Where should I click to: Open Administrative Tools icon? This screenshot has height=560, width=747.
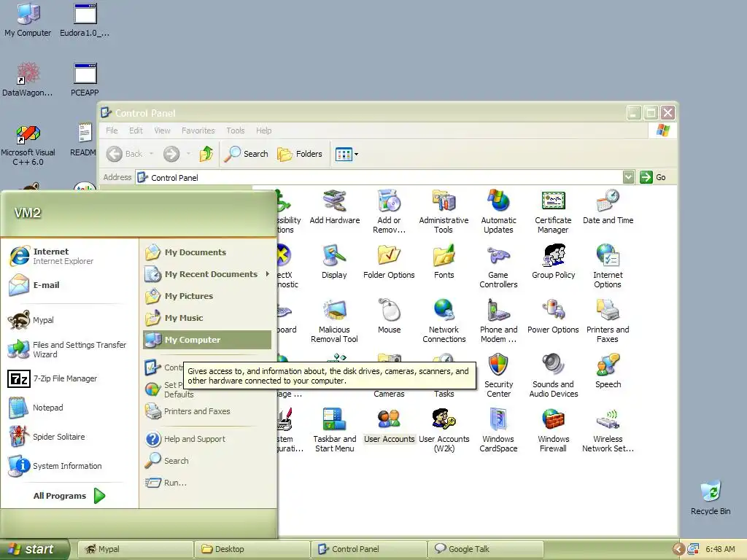(444, 211)
